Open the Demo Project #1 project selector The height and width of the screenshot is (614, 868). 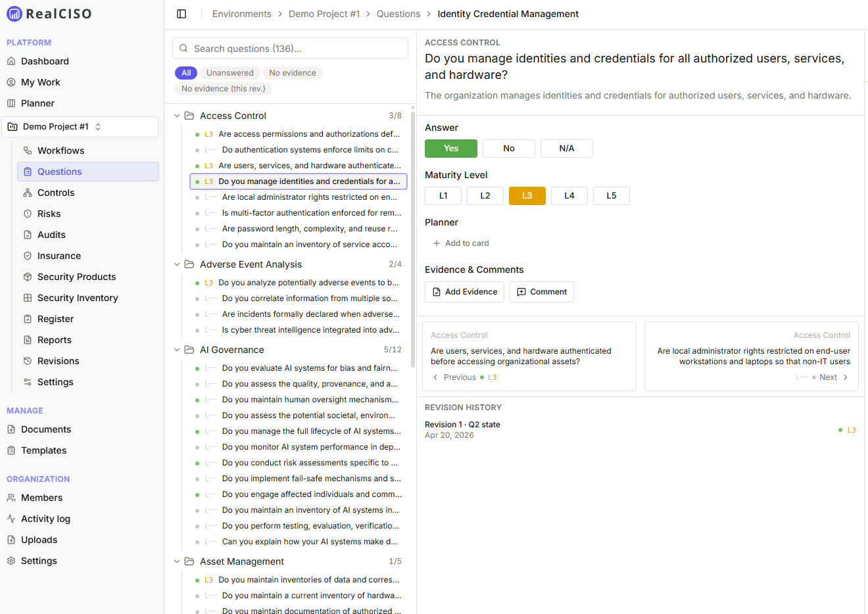tap(80, 127)
